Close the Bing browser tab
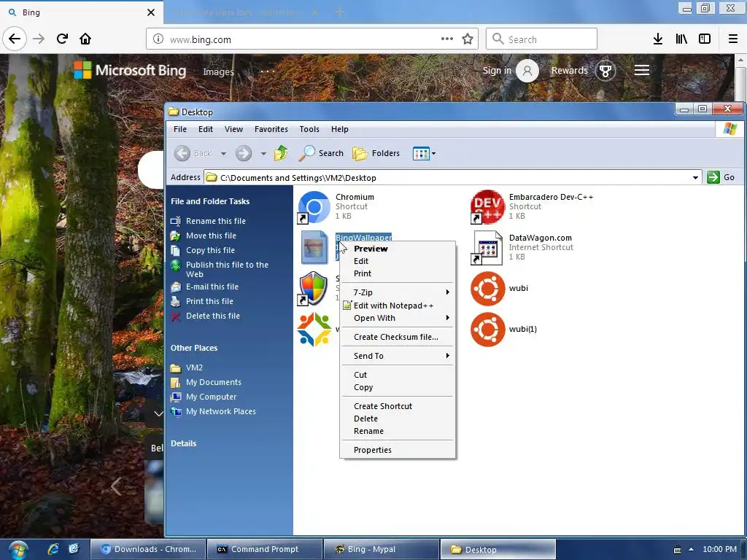The width and height of the screenshot is (747, 560). [x=150, y=12]
